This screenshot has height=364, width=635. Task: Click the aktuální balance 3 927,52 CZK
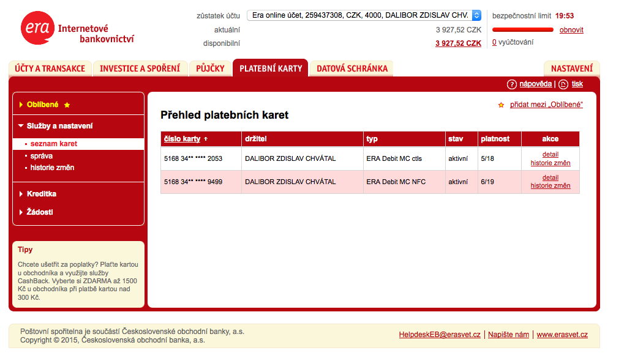click(459, 30)
